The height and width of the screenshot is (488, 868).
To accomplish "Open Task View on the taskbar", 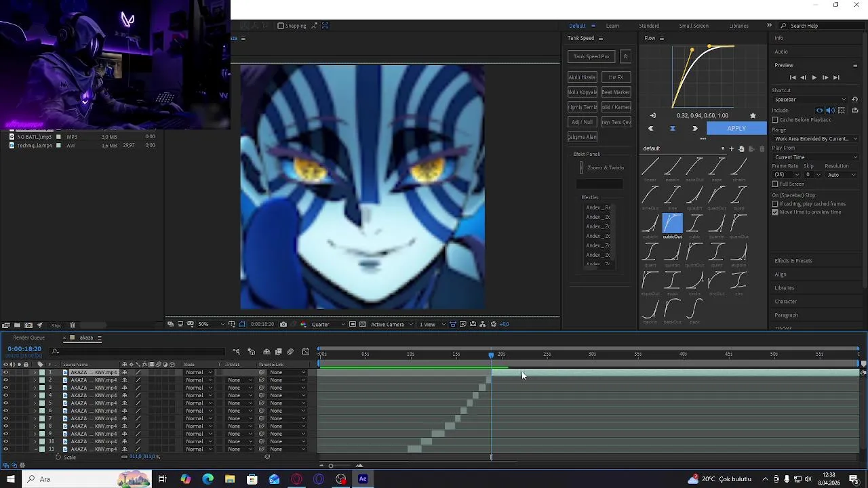I will [163, 479].
